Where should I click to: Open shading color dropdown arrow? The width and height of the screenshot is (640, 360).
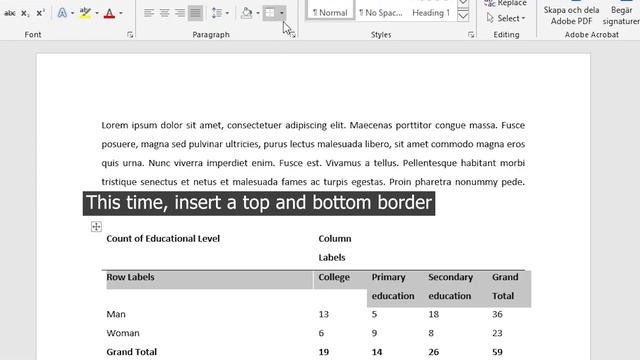coord(258,13)
